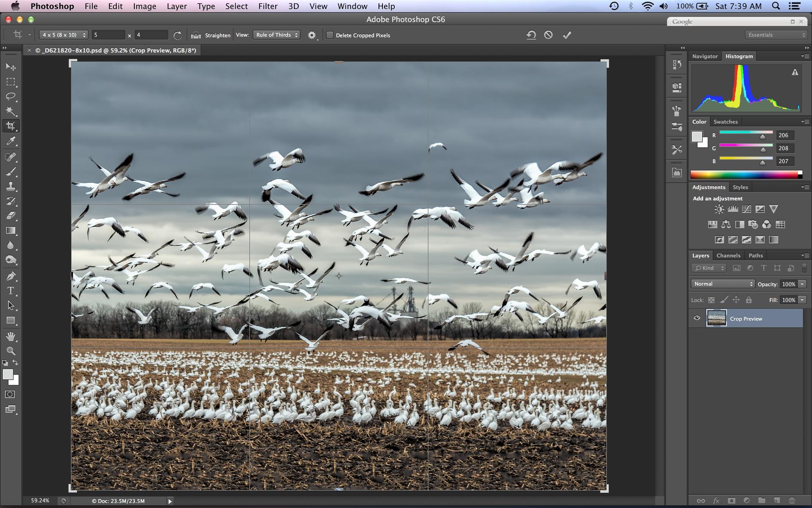Image resolution: width=812 pixels, height=508 pixels.
Task: Cancel the current crop operation
Action: [x=548, y=35]
